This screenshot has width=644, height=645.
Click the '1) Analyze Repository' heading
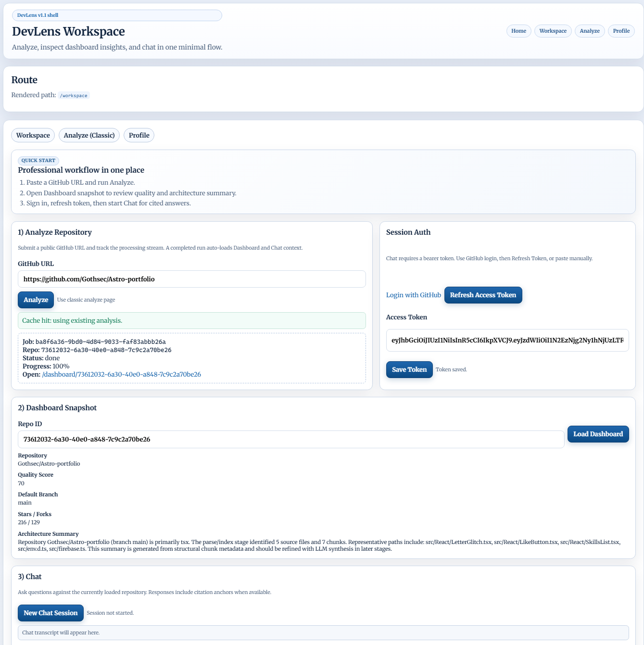click(x=55, y=232)
